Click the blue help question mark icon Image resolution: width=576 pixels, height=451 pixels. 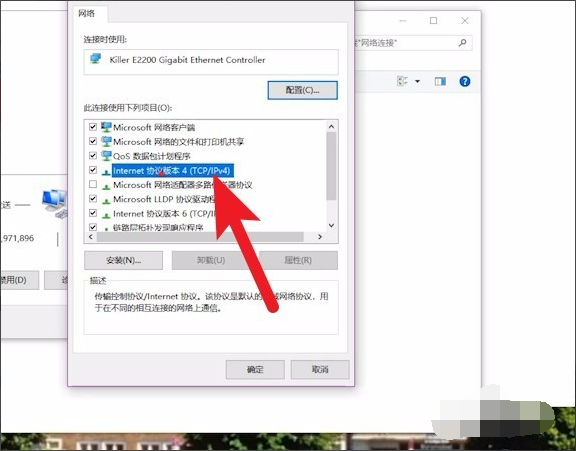(x=465, y=81)
